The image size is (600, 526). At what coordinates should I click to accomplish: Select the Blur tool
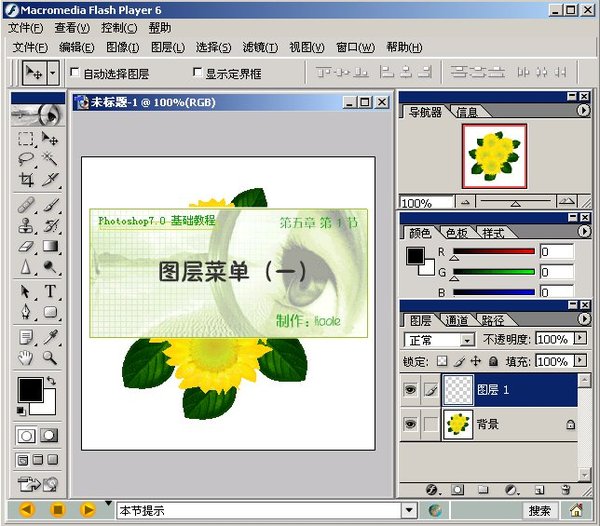(26, 267)
